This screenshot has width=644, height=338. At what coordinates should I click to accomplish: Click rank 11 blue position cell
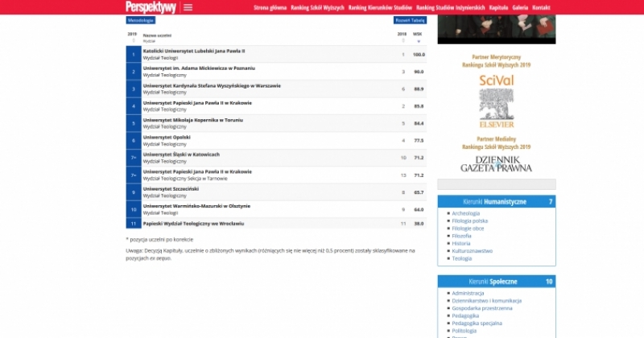pyautogui.click(x=134, y=224)
